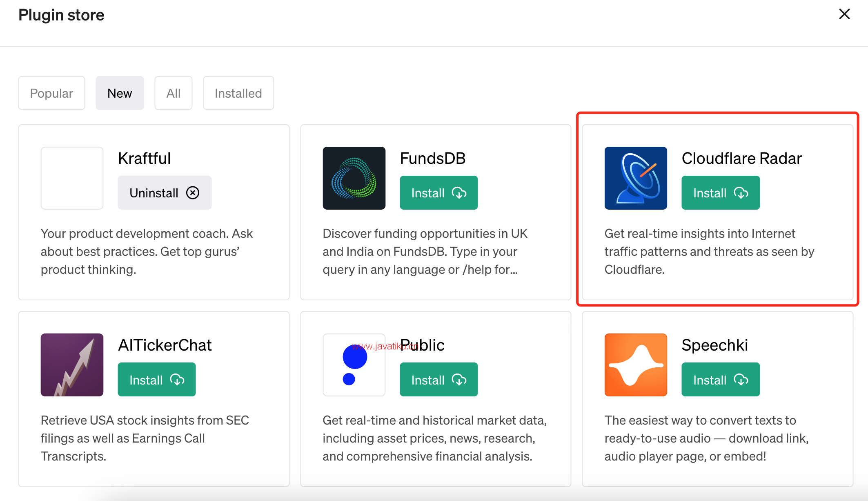Click the AITickerChat arrow chart logo
Image resolution: width=868 pixels, height=501 pixels.
72,365
